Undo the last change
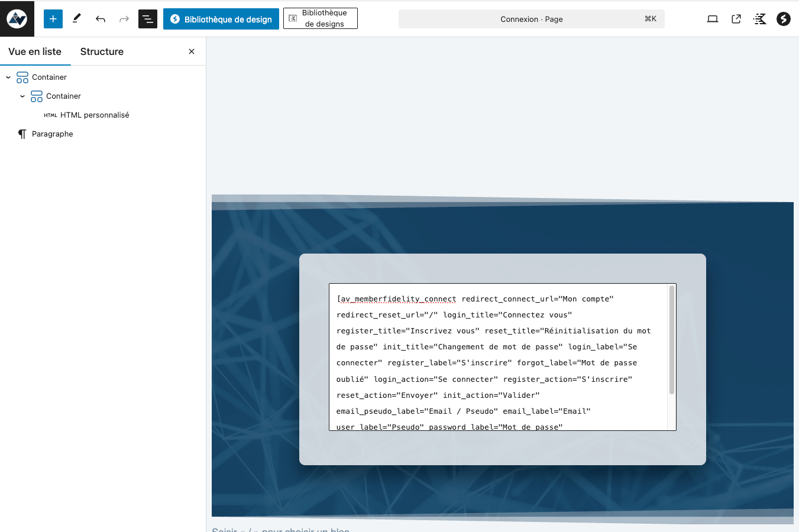This screenshot has height=532, width=799. pyautogui.click(x=100, y=18)
